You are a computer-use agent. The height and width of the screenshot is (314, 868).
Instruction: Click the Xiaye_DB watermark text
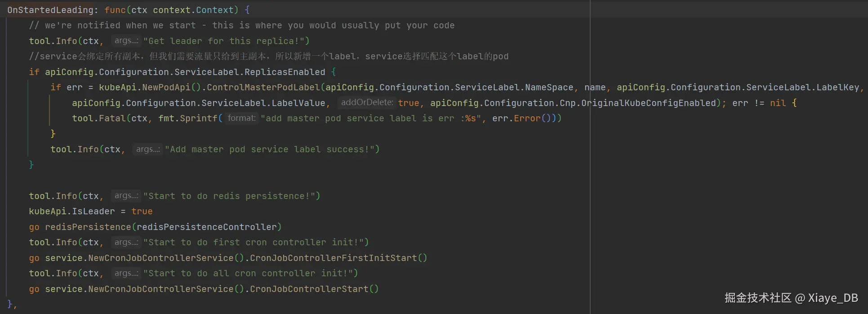[832, 298]
